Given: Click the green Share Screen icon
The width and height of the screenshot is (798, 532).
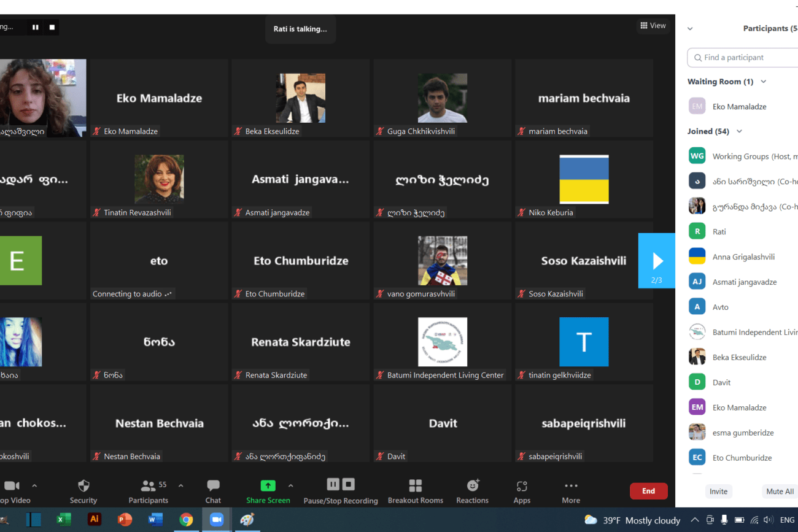Looking at the screenshot, I should pyautogui.click(x=268, y=486).
